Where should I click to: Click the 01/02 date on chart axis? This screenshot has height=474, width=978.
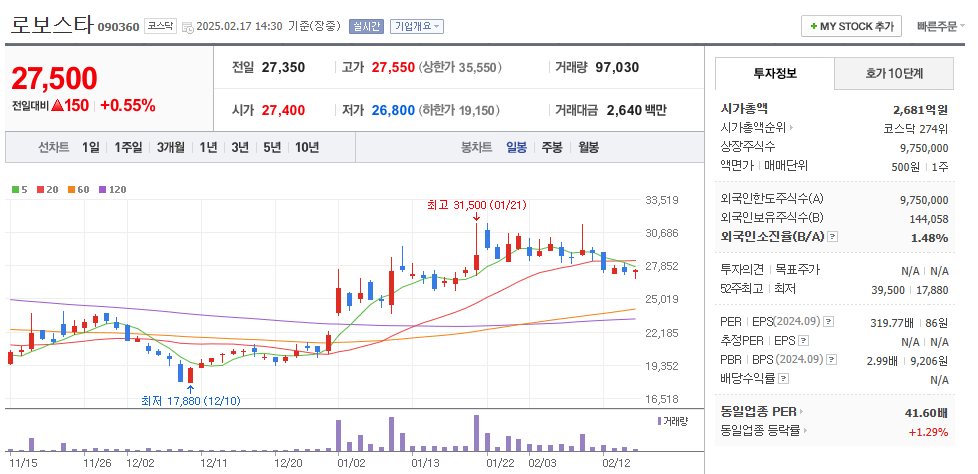tap(351, 463)
